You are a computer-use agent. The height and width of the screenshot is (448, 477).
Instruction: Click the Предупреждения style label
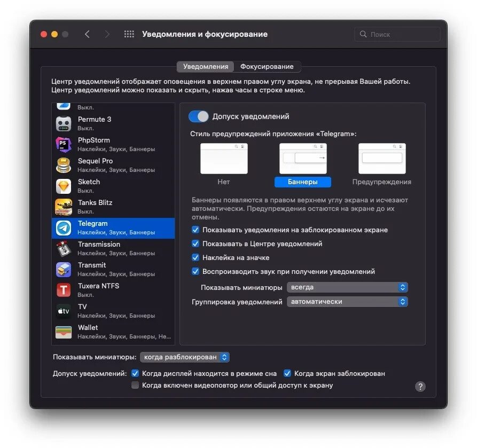tap(382, 182)
